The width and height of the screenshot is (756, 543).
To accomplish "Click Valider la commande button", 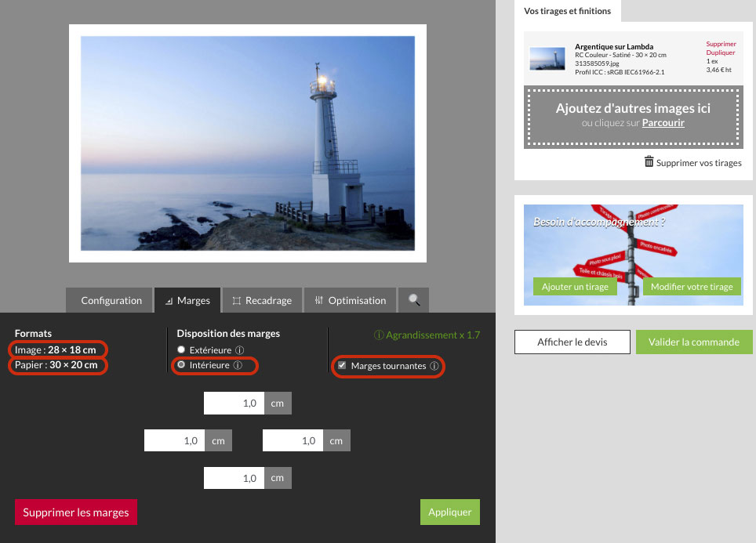I will click(x=693, y=342).
